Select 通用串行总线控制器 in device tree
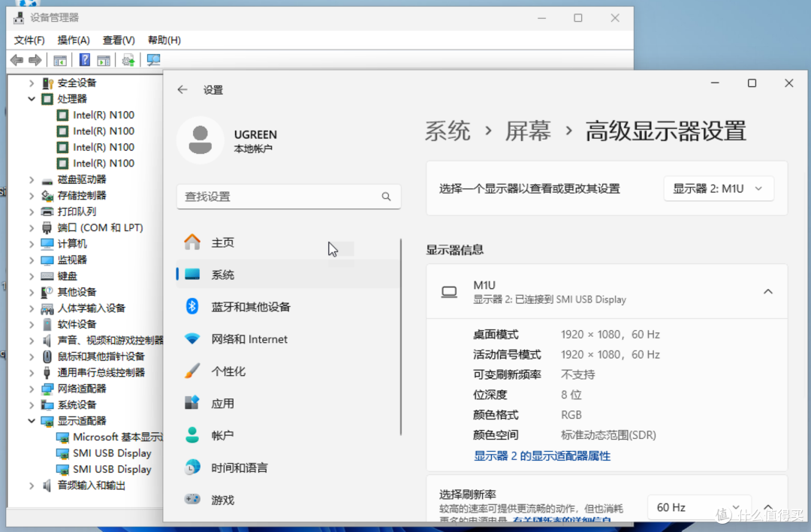 101,373
